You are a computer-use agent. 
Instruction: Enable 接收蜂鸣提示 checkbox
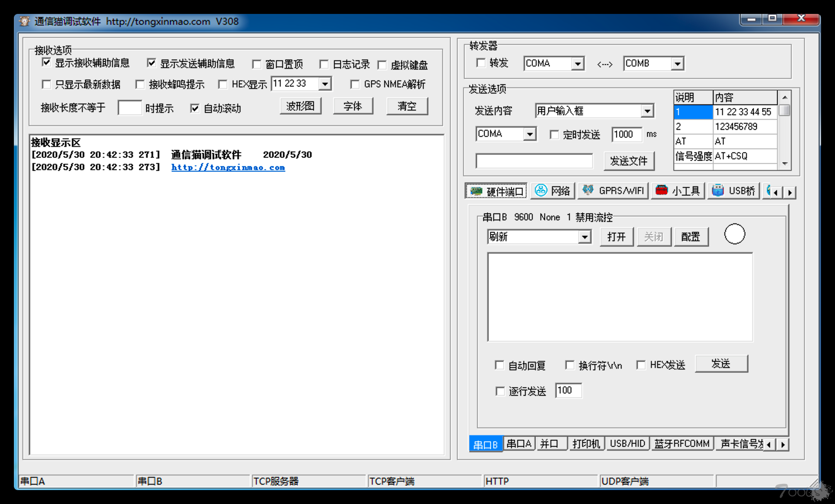140,84
